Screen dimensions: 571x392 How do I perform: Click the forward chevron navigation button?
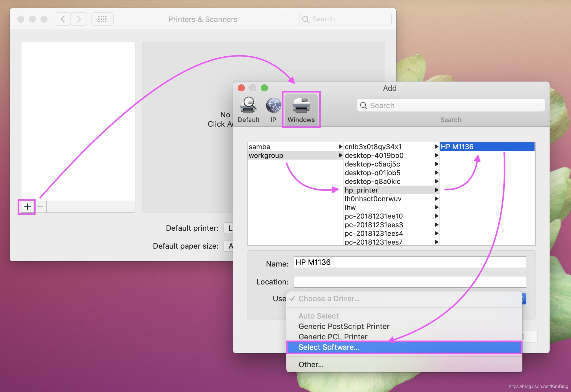point(79,19)
